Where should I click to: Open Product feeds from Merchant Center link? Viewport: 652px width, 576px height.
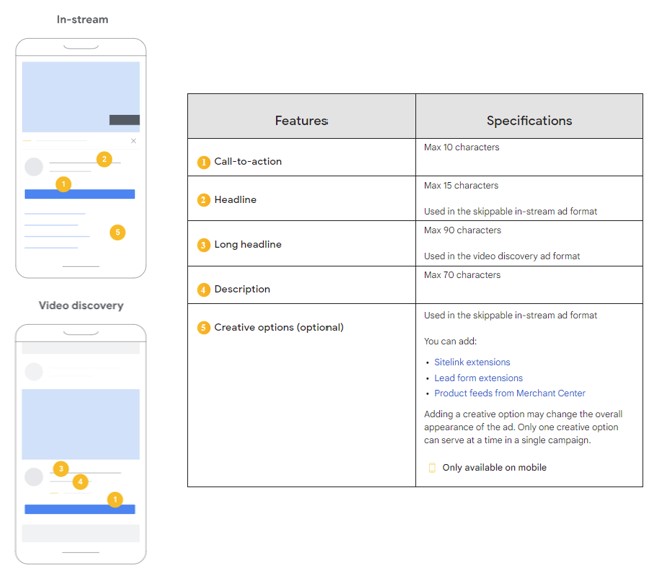[509, 393]
